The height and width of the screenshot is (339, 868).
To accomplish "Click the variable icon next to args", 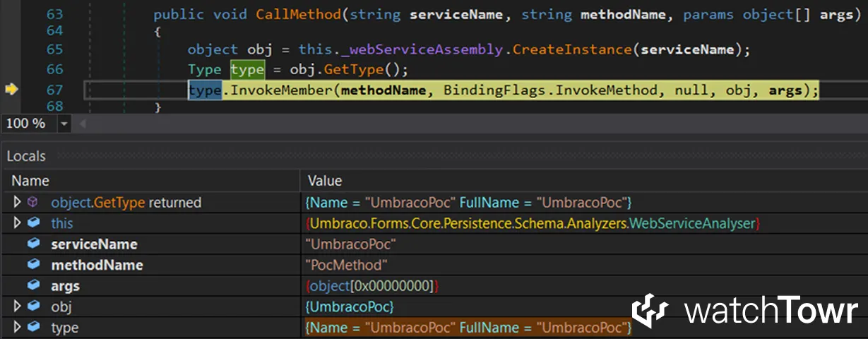I will 33,286.
